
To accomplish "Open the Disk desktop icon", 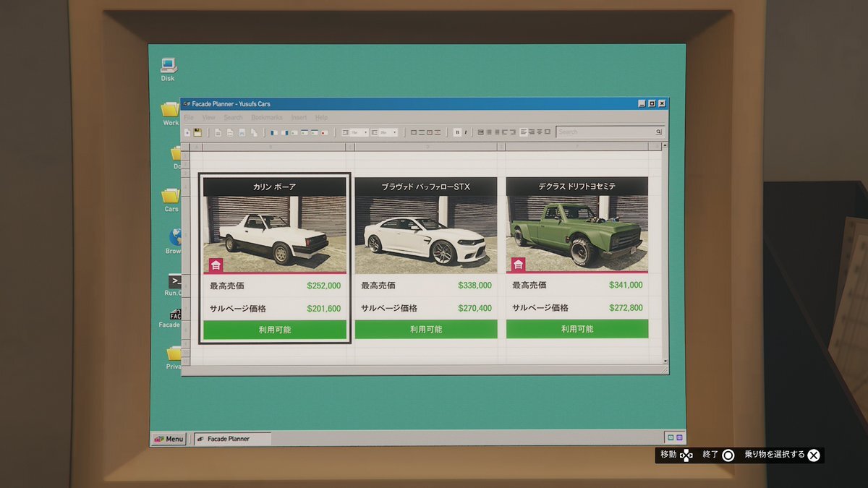I will click(168, 69).
